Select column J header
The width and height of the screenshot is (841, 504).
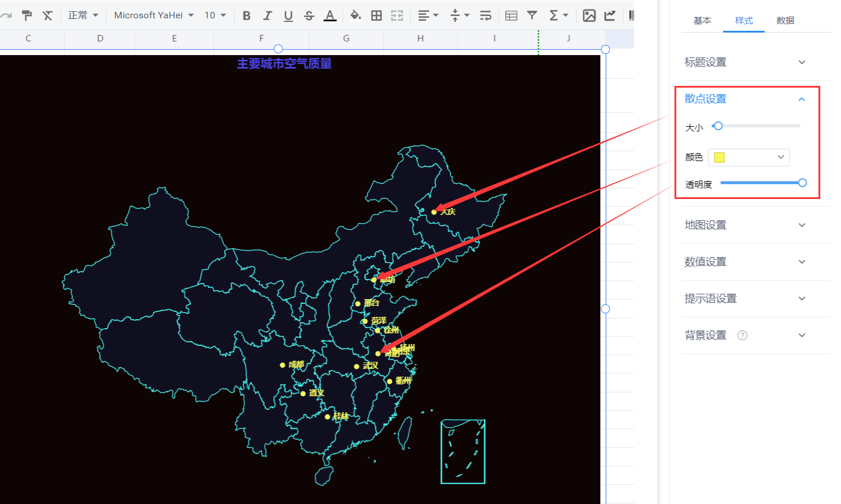568,38
